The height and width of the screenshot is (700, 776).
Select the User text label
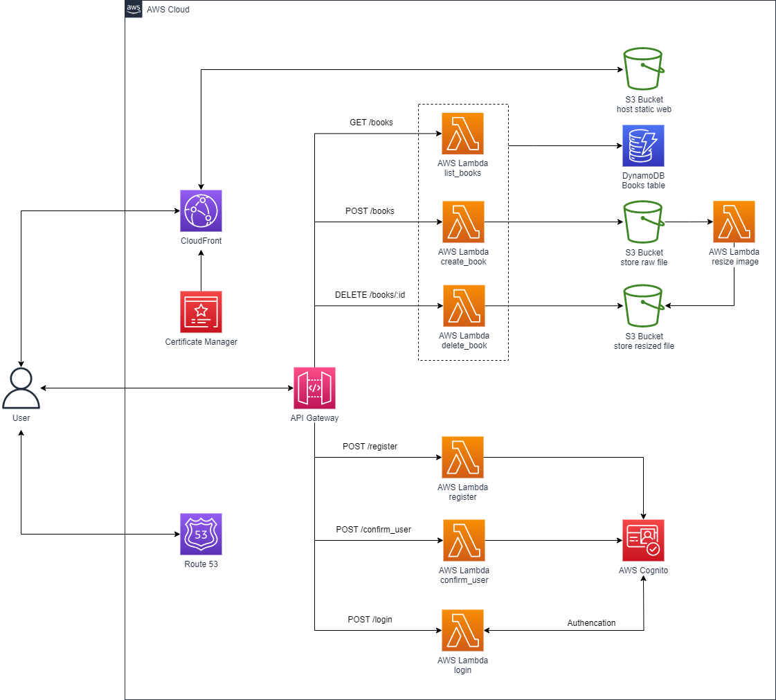click(21, 418)
